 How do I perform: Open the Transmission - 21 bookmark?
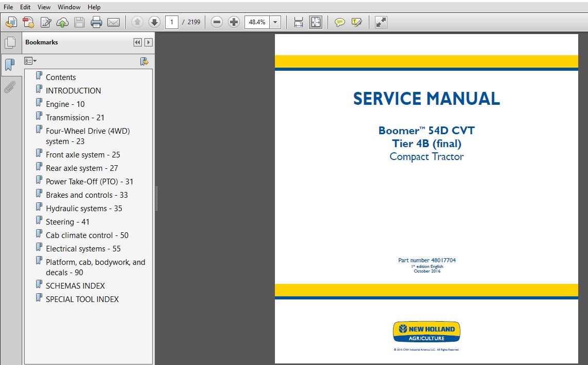tap(75, 118)
